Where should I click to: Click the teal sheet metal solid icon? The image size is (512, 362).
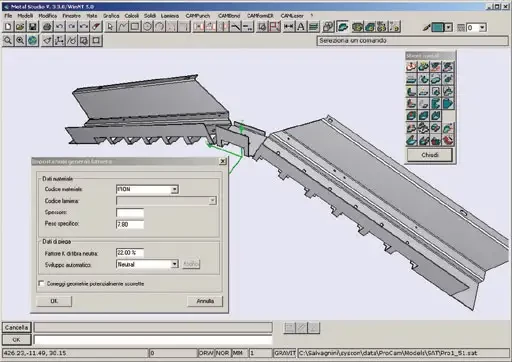click(342, 27)
